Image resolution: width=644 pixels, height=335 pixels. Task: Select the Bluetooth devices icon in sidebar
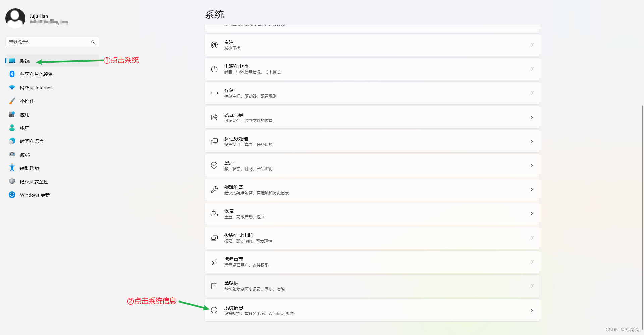tap(12, 74)
